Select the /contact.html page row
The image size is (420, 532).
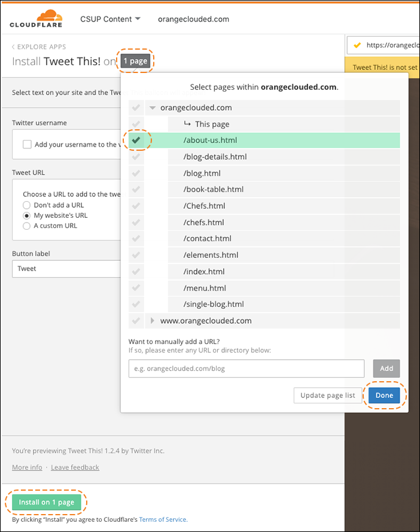[207, 239]
